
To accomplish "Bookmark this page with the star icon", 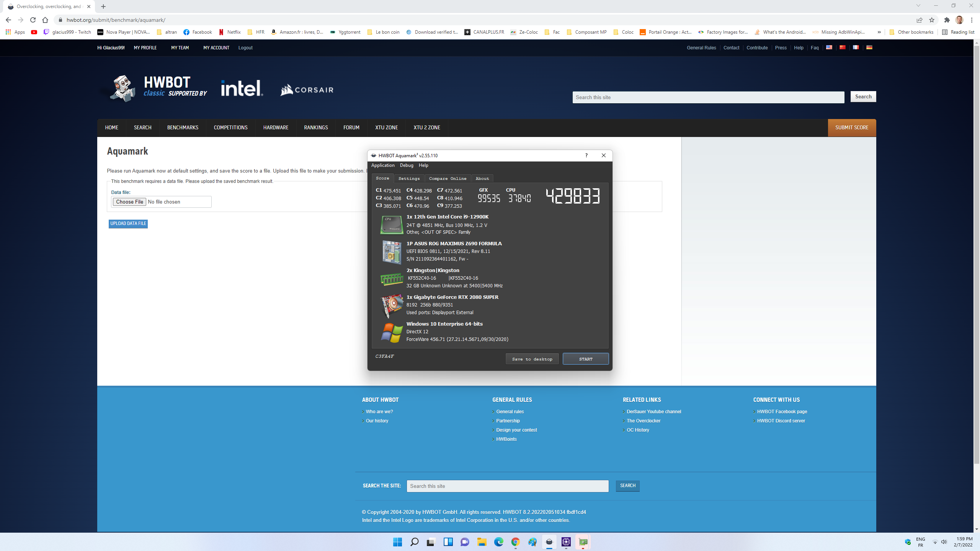I will (932, 20).
